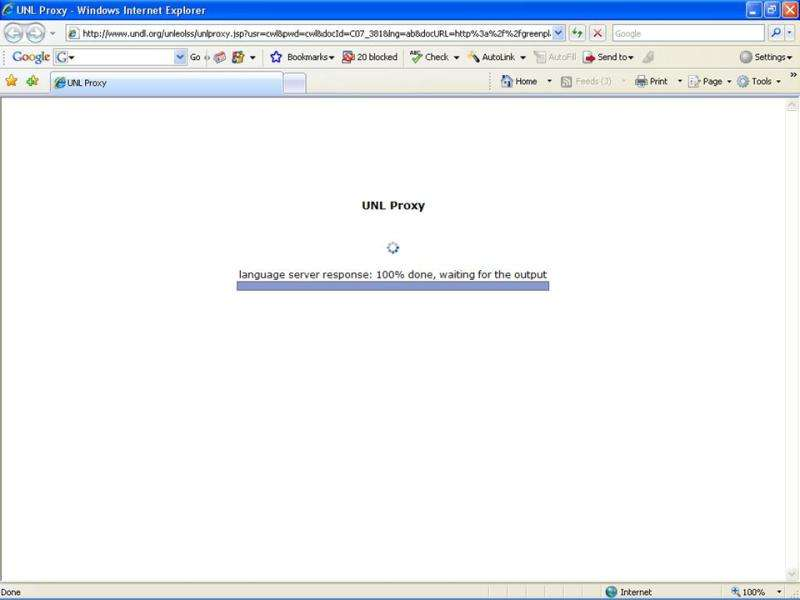Click the search magnifier icon
The image size is (800, 600).
coord(775,33)
